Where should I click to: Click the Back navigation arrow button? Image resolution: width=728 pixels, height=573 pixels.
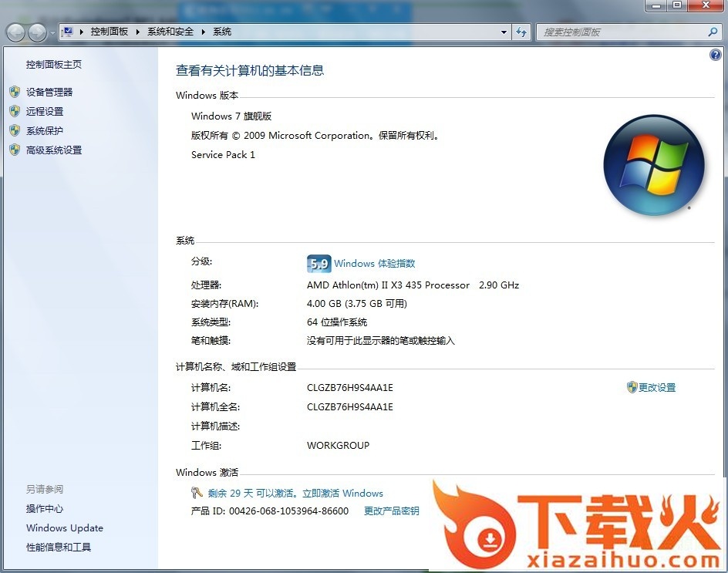coord(16,32)
